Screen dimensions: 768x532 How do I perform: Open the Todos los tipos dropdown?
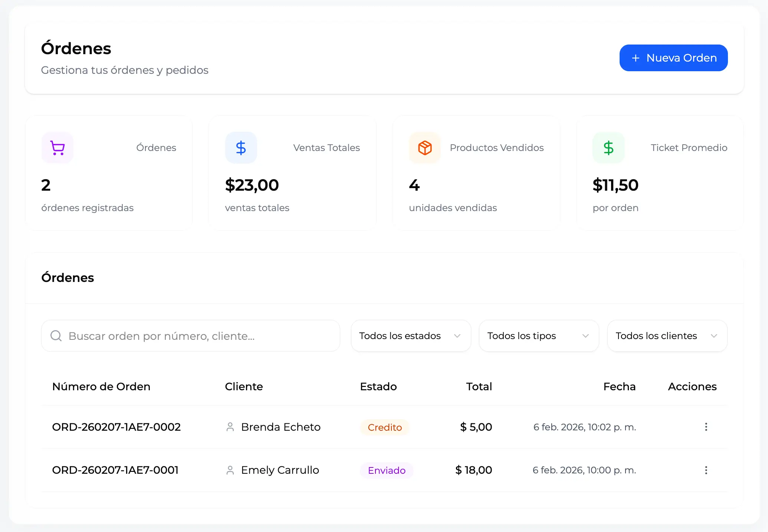click(x=539, y=336)
